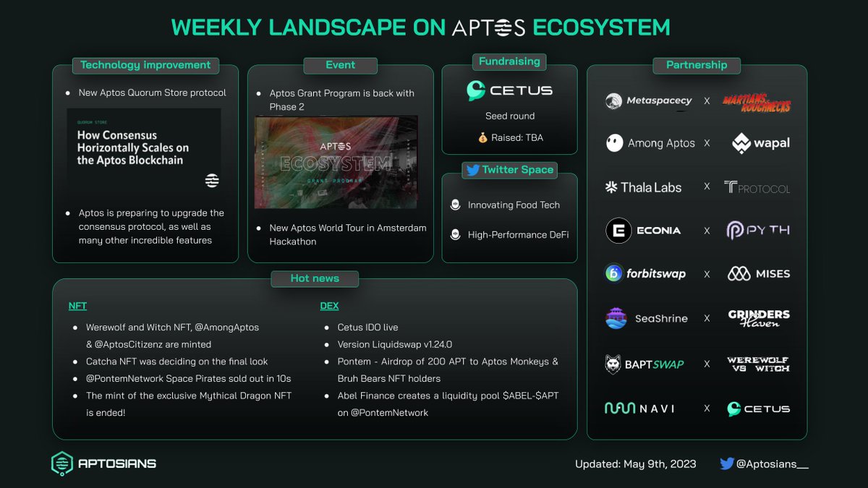Select the Event section header
This screenshot has width=868, height=488.
click(340, 65)
